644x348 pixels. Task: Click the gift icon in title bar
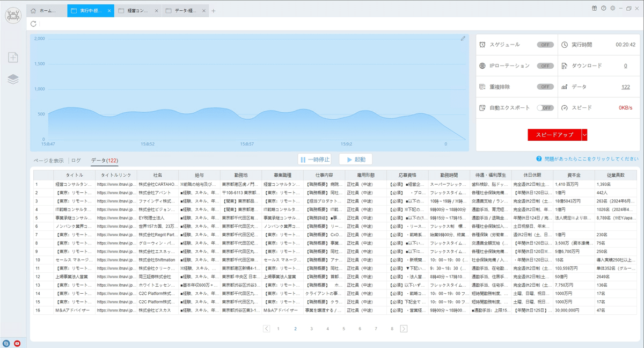pos(595,8)
